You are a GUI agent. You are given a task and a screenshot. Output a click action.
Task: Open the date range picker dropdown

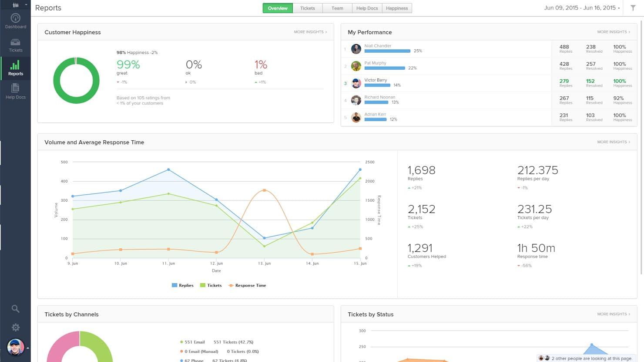pos(581,7)
